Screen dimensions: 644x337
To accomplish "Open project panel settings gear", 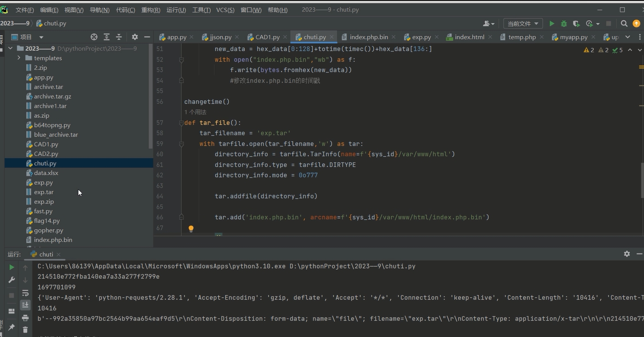I will point(135,37).
